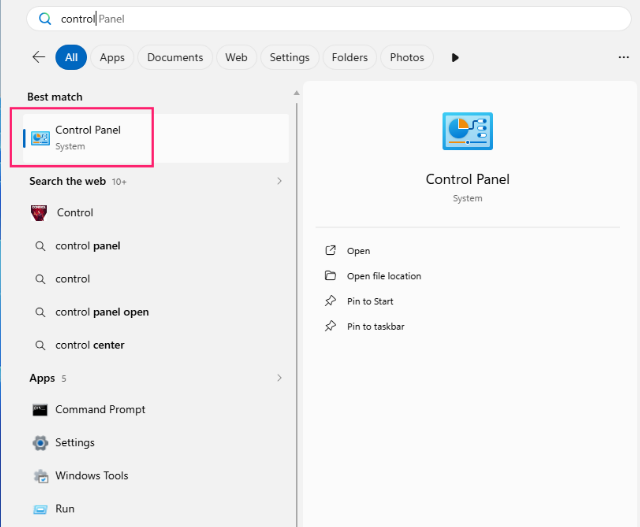The height and width of the screenshot is (527, 640).
Task: Expand Search the web results chevron
Action: [280, 181]
